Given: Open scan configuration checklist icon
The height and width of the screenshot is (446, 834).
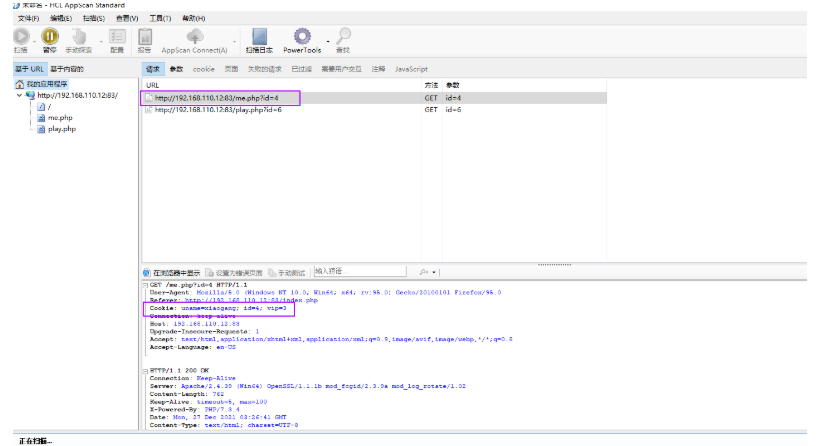Looking at the screenshot, I should 117,36.
